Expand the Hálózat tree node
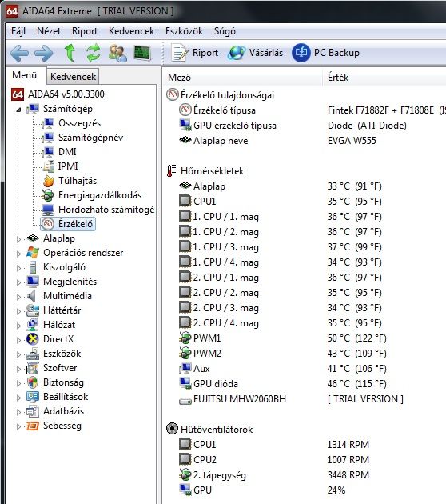 18,326
